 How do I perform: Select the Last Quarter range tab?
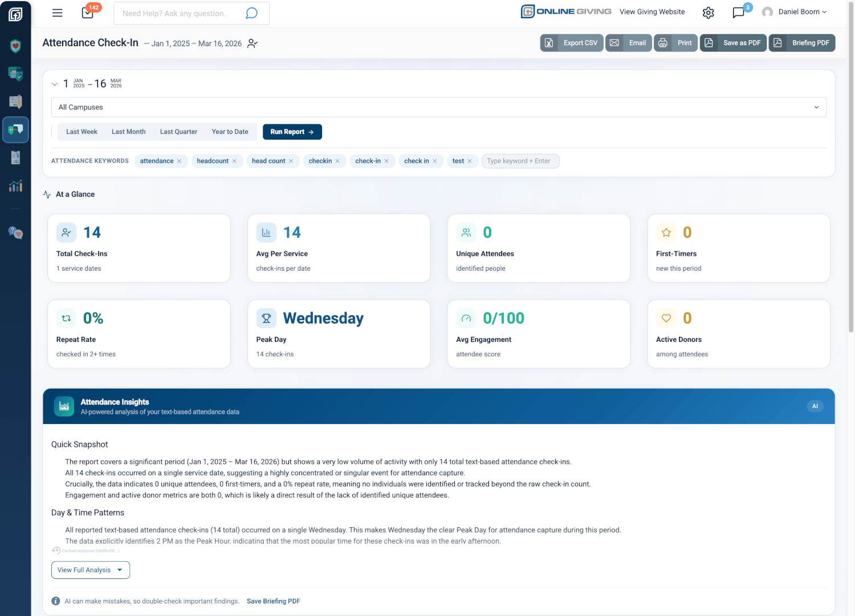[178, 132]
